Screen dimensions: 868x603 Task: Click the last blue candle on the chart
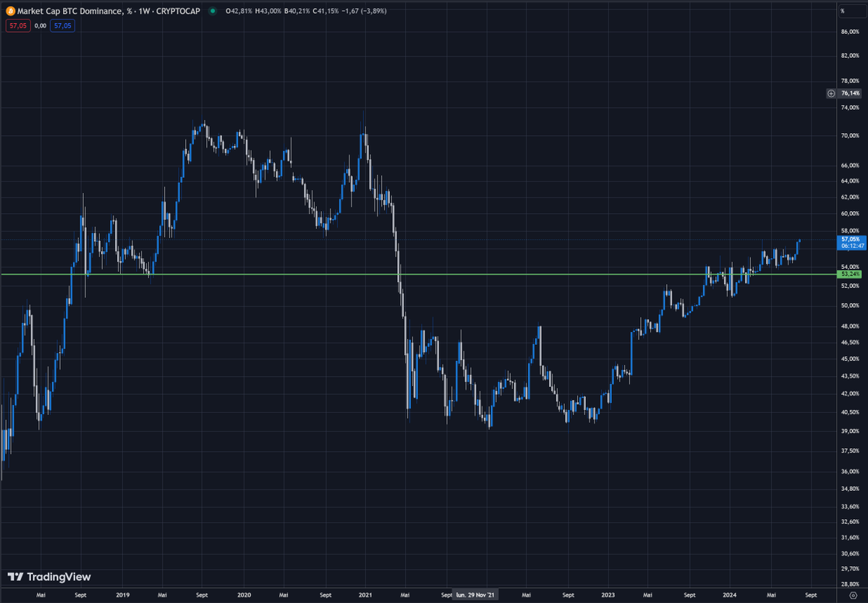[x=799, y=242]
